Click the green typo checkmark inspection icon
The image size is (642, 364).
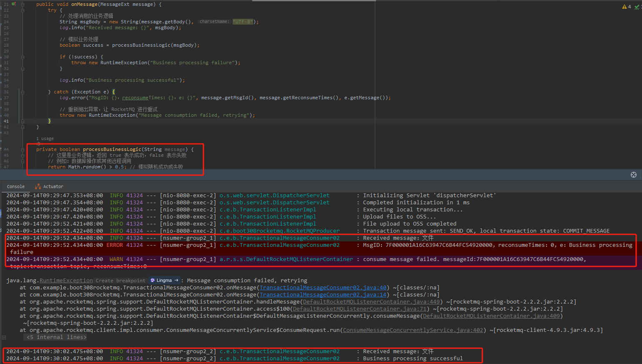click(x=637, y=7)
